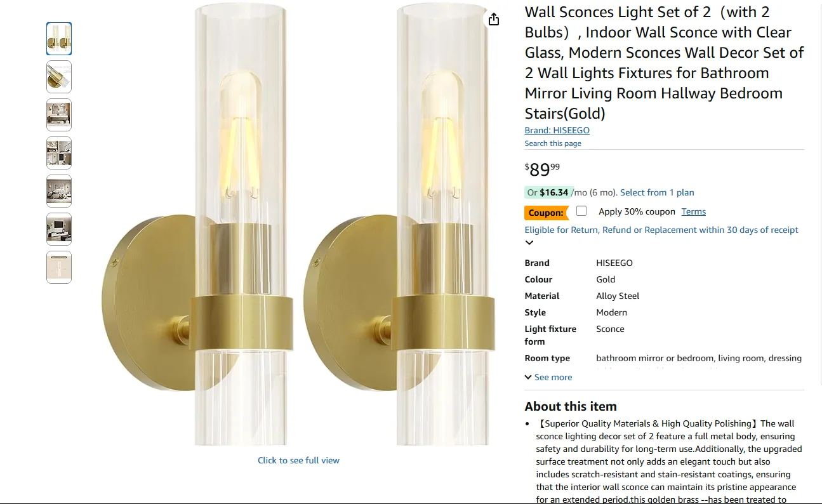
Task: Click the $16.34 monthly payment amount
Action: tap(550, 192)
